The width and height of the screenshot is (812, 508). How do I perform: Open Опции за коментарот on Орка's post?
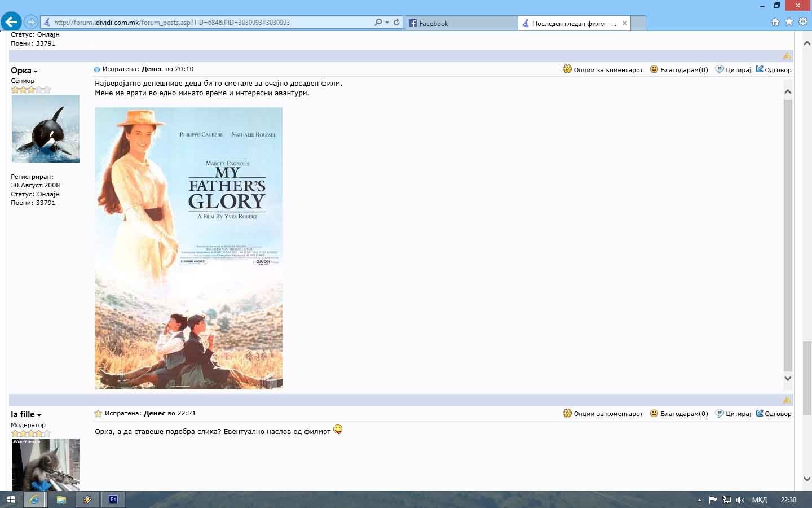point(608,70)
